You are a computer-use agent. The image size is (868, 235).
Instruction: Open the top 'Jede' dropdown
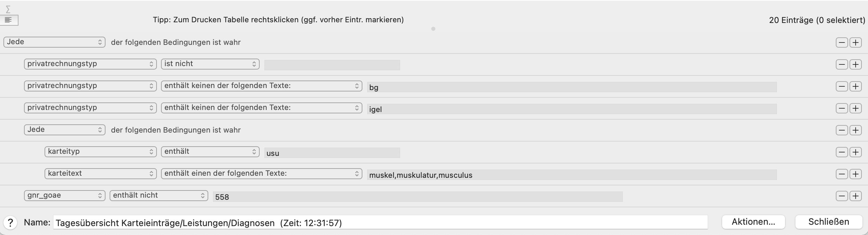pos(54,42)
